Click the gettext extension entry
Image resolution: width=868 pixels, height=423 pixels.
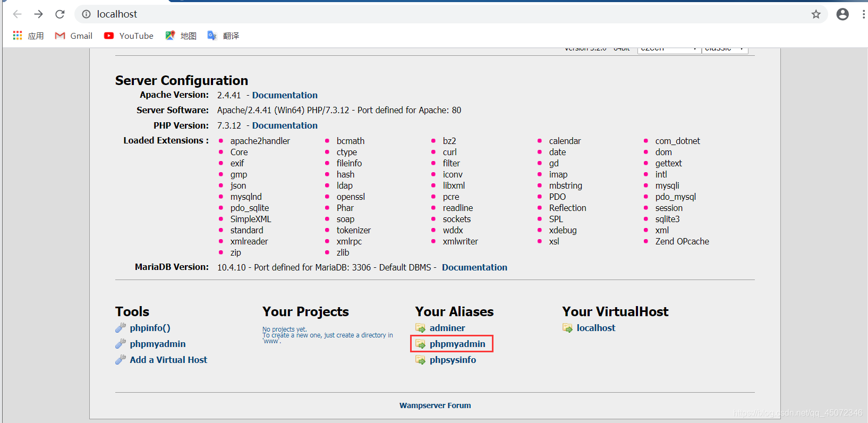(x=669, y=163)
